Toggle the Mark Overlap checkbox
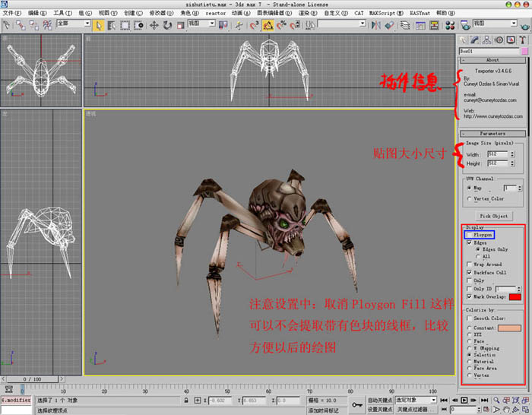This screenshot has width=532, height=415. (x=469, y=296)
